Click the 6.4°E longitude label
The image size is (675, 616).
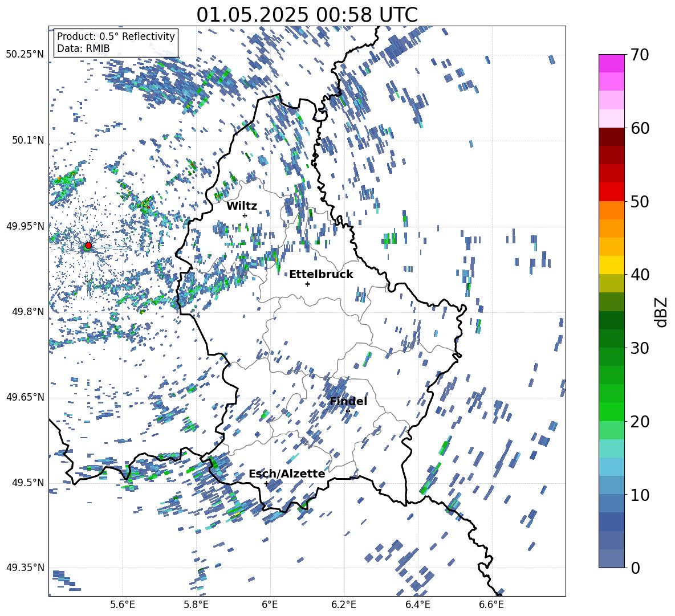tap(417, 605)
